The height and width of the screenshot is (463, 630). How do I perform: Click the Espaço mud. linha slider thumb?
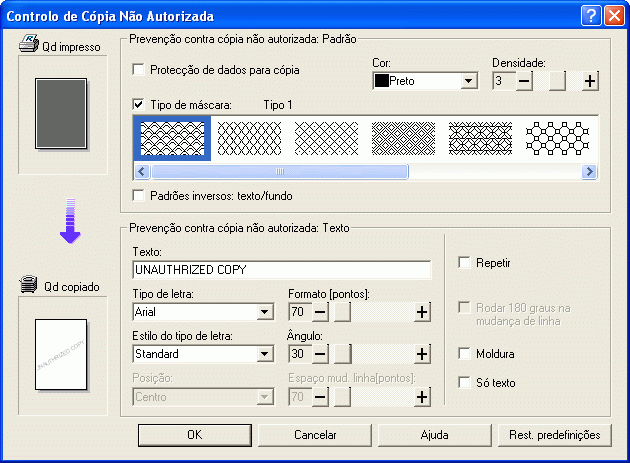342,397
